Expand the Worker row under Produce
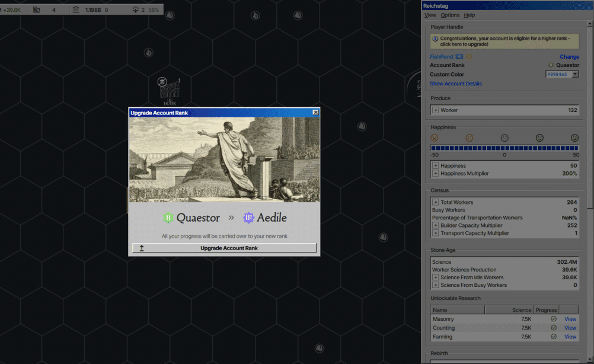This screenshot has height=364, width=594. [435, 110]
